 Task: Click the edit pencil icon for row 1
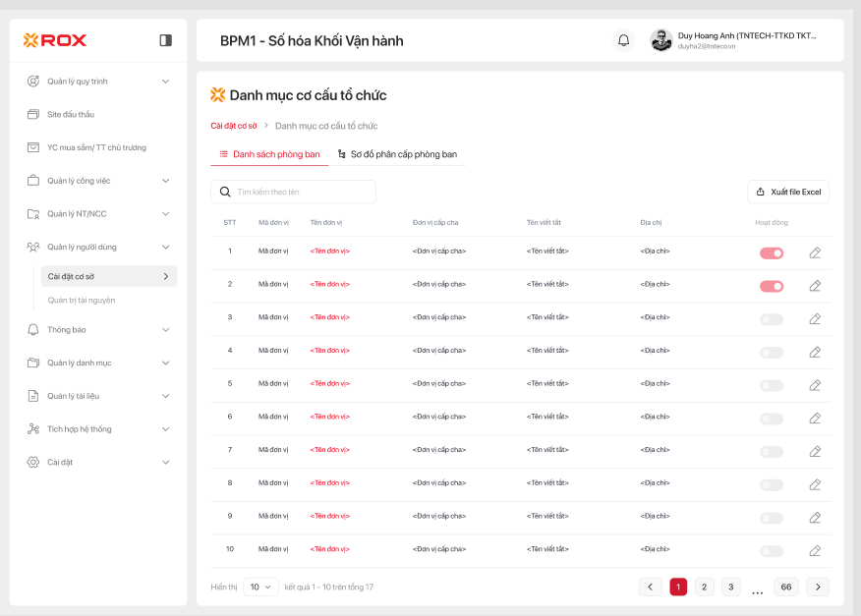815,252
